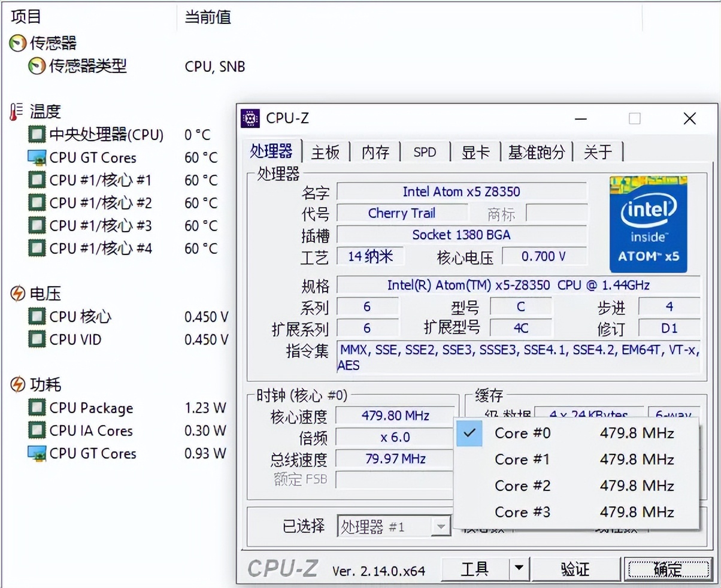Close the CPU-Z window
Image resolution: width=721 pixels, height=588 pixels.
[690, 119]
